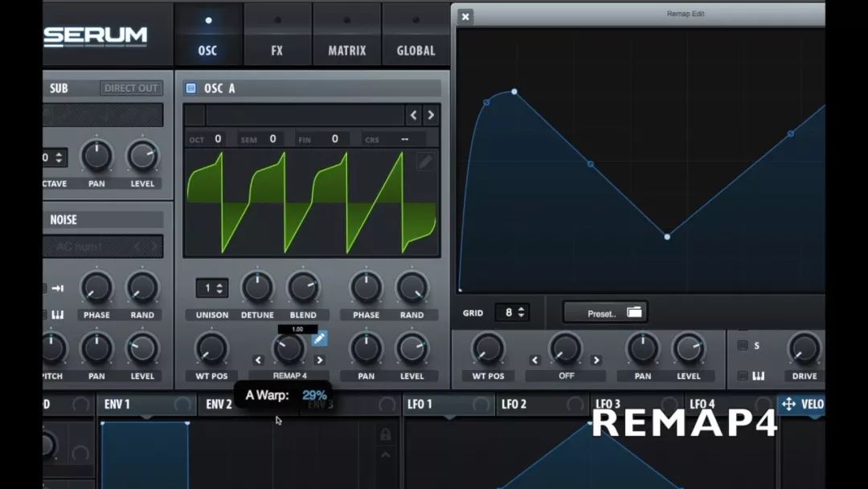
Task: Switch to the FX tab
Action: pos(276,50)
